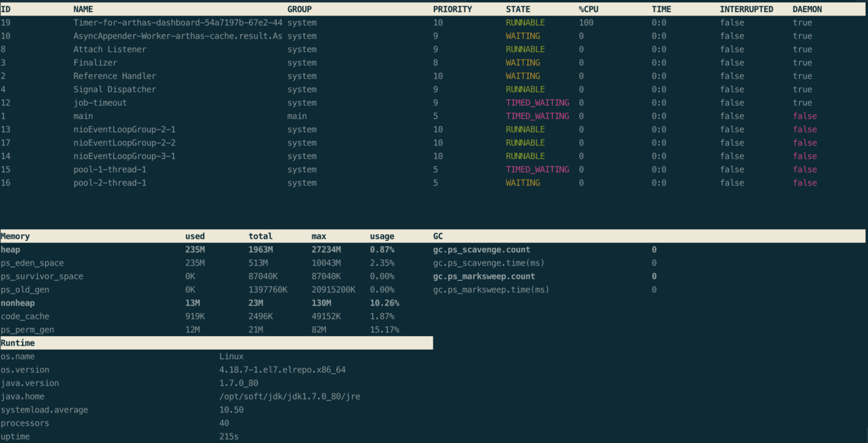Click the TIMED_WAITING state of job-timeout
868x443 pixels.
pyautogui.click(x=537, y=103)
